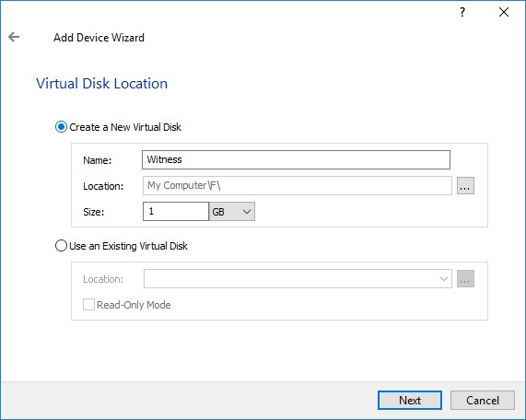Select the Name: label

point(98,160)
